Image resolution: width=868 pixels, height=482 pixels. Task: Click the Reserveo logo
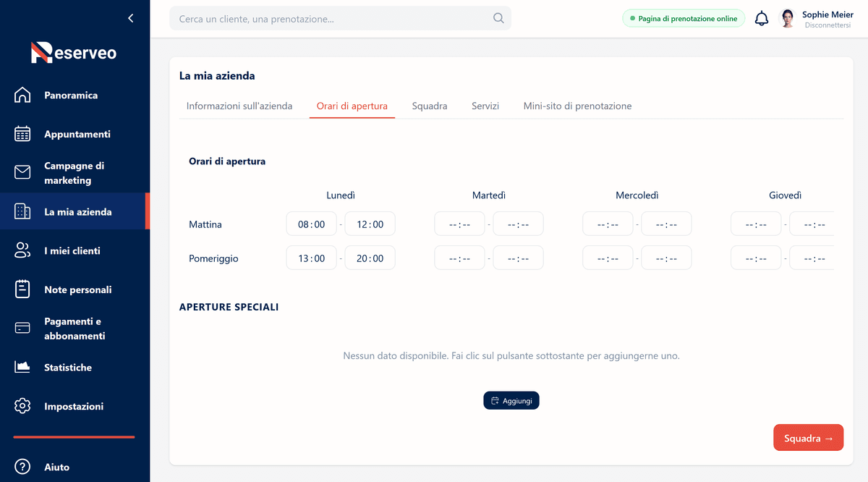point(74,53)
